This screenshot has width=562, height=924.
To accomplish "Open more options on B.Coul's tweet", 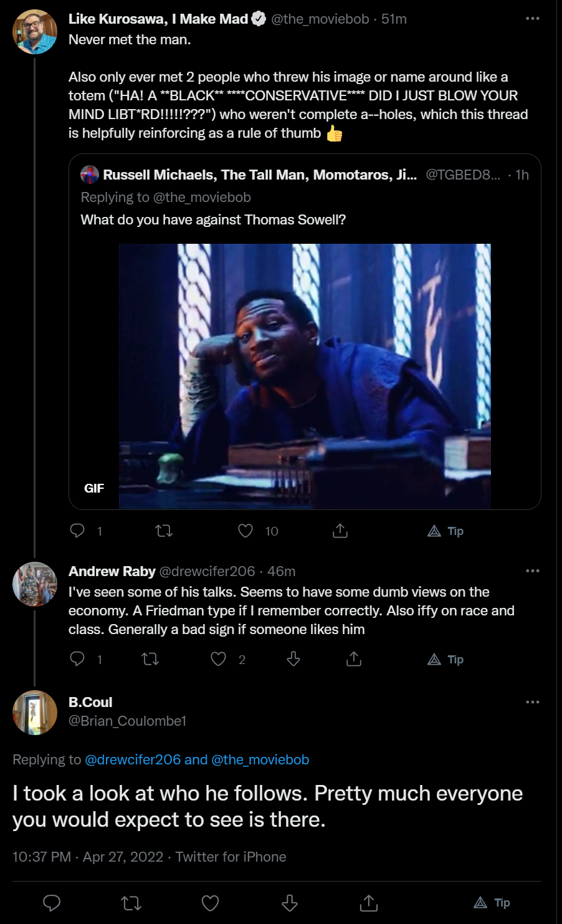I will pyautogui.click(x=532, y=702).
